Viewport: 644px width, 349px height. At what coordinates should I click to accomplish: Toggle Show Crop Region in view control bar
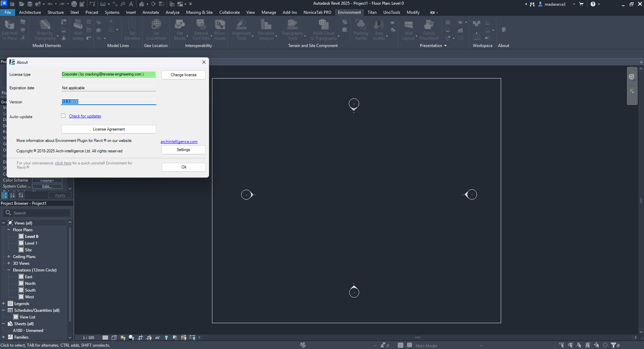(x=149, y=338)
